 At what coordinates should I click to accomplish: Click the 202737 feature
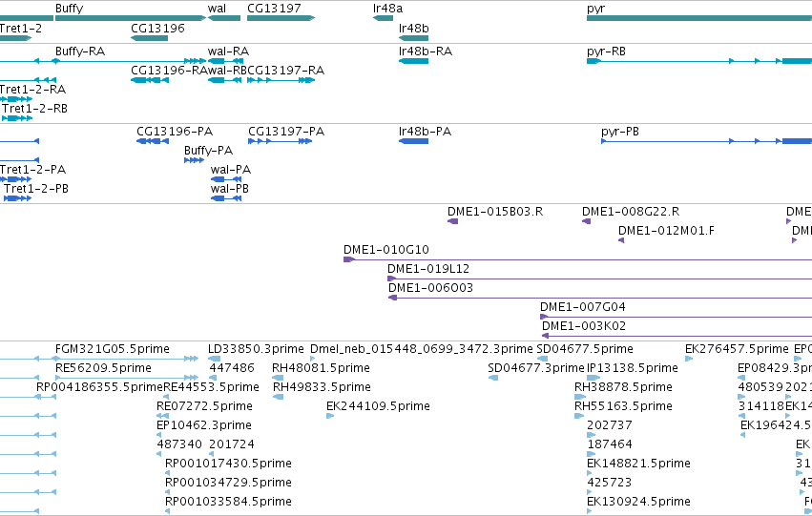591,435
